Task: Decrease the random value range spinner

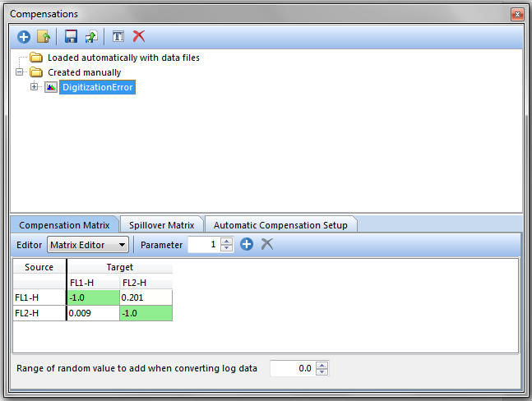Action: (x=322, y=371)
